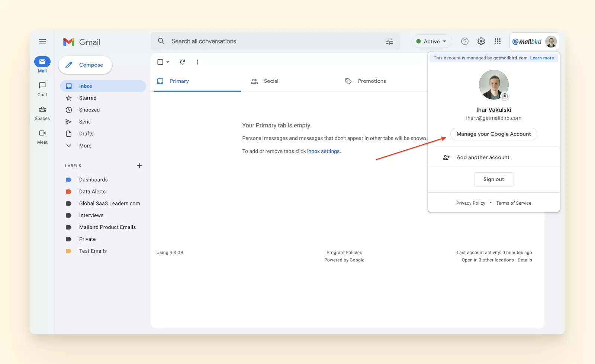Viewport: 595px width, 364px height.
Task: Switch to the Social tab
Action: point(271,81)
